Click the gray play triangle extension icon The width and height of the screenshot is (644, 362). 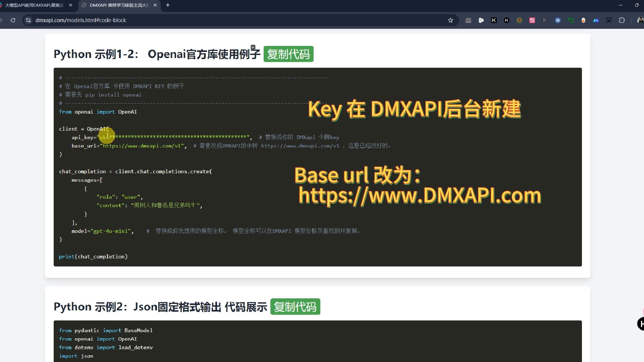click(x=545, y=20)
